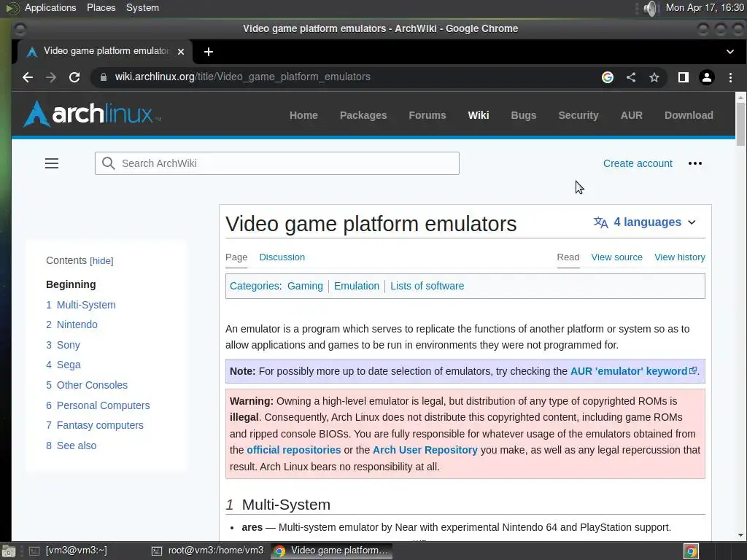Switch to vm3@vm3:~ terminal in taskbar
This screenshot has height=560, width=747.
[x=69, y=551]
